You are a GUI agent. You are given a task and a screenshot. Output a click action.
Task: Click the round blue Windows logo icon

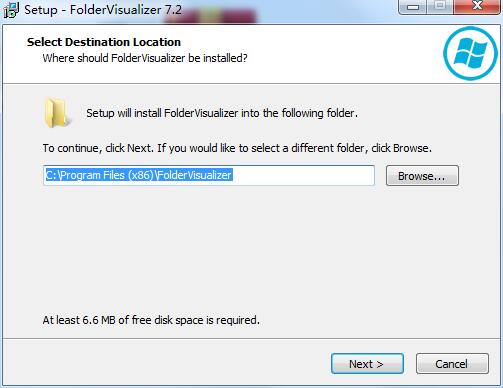click(470, 53)
